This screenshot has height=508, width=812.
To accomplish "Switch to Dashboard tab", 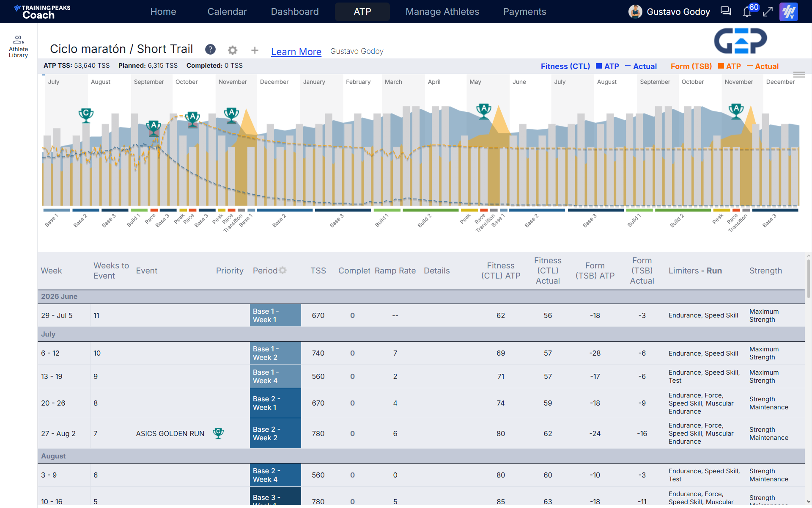I will pyautogui.click(x=295, y=12).
